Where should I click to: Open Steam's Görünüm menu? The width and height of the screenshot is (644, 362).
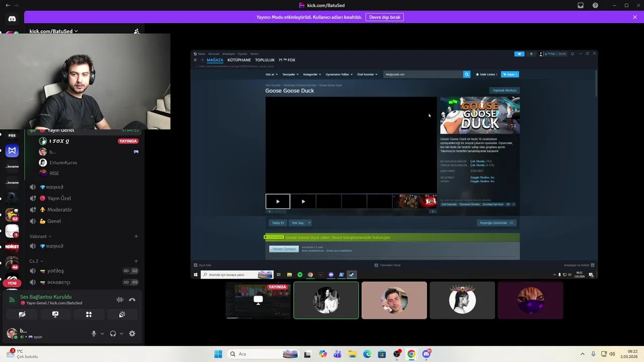214,54
